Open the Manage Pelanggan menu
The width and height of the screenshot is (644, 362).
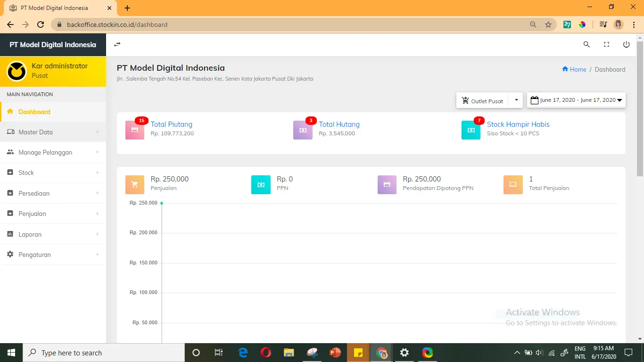click(x=53, y=152)
